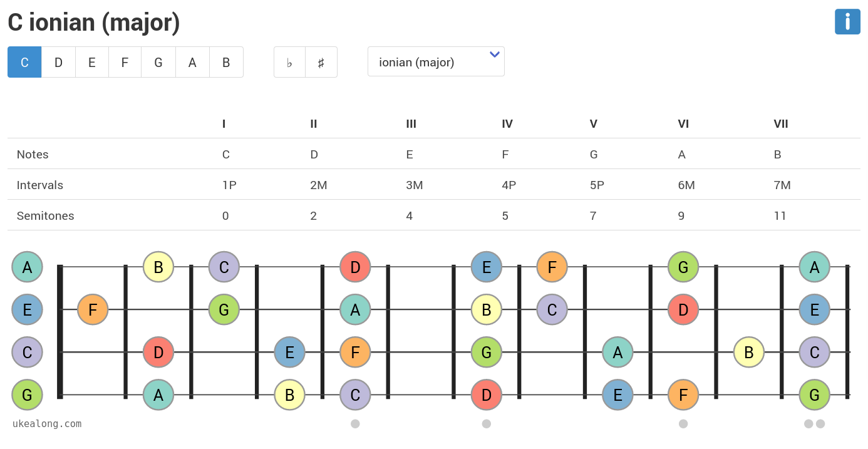Click the blue E note on the open second string
This screenshot has height=449, width=868.
(27, 309)
